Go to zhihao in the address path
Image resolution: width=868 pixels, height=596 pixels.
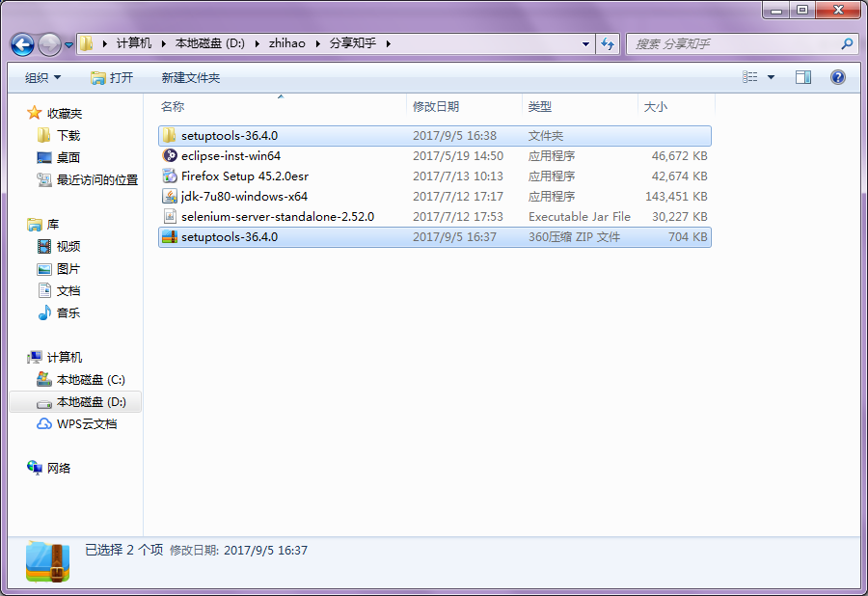point(286,43)
